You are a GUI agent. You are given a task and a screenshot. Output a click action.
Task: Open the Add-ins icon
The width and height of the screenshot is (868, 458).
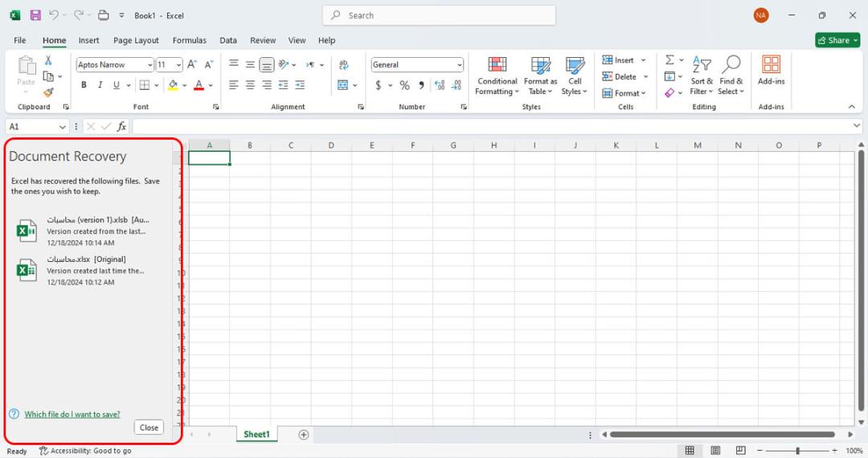tap(771, 70)
